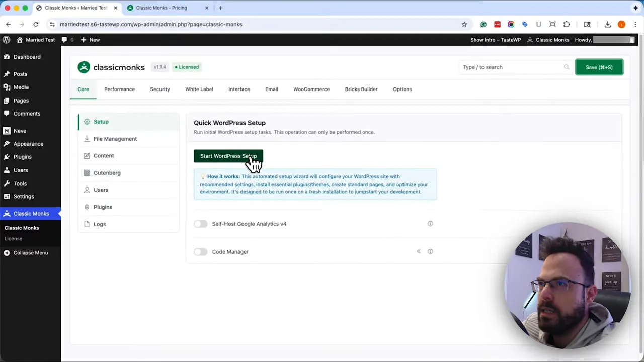
Task: Toggle Self-Host Google Analytics v4 switch
Action: point(200,224)
